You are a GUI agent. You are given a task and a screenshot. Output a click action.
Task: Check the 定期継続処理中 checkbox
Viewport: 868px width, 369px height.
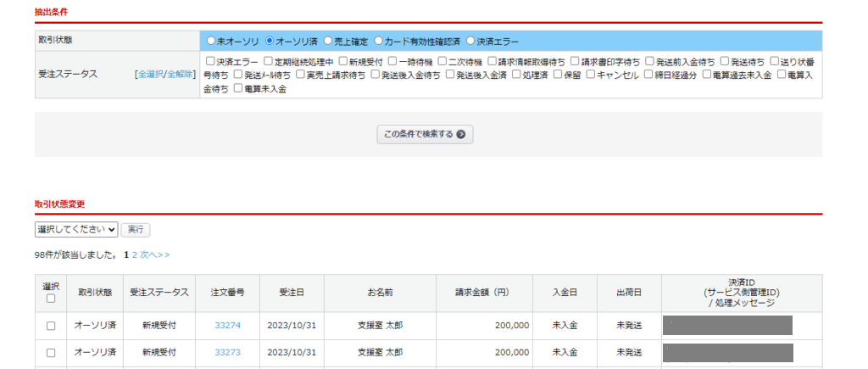pos(268,61)
